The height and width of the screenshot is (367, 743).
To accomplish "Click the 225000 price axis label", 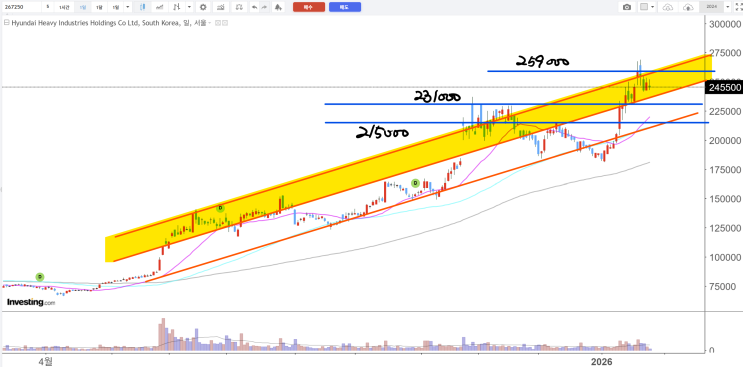I will pyautogui.click(x=725, y=111).
